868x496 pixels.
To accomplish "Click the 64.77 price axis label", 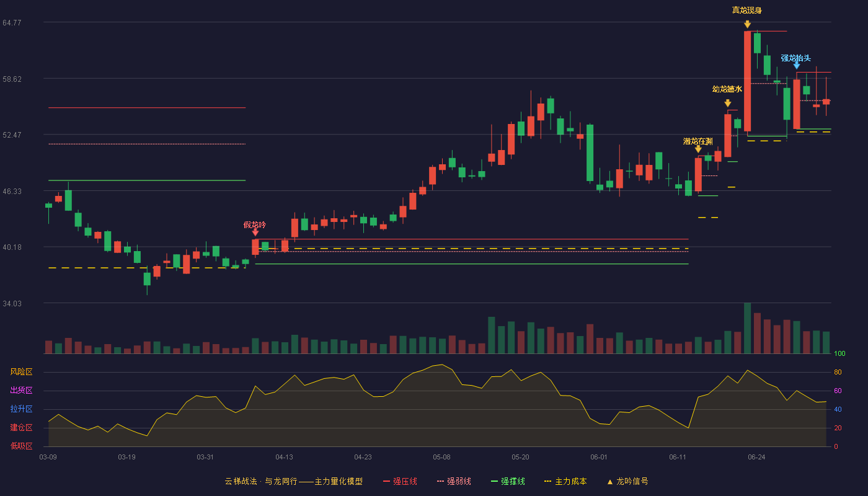I will pos(12,23).
